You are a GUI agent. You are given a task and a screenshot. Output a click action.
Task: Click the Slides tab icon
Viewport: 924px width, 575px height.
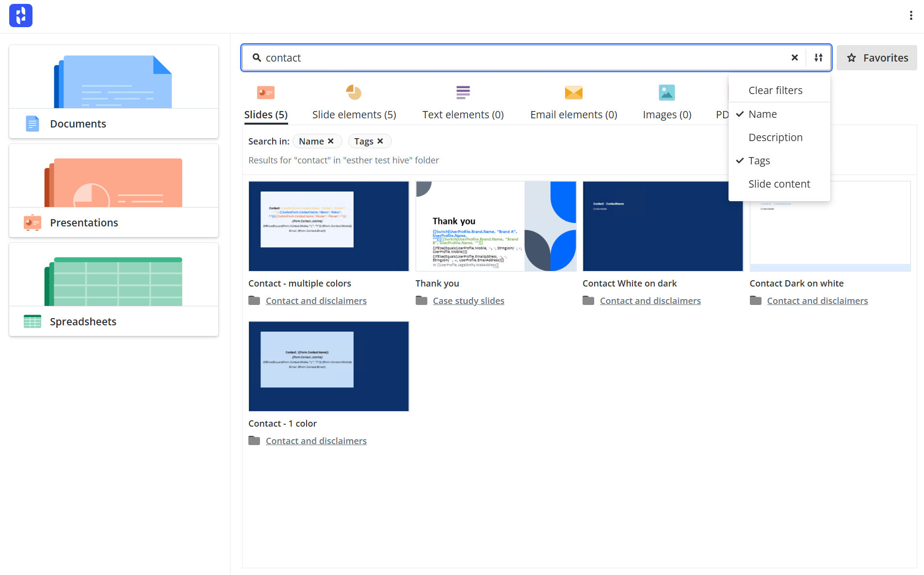pos(266,92)
